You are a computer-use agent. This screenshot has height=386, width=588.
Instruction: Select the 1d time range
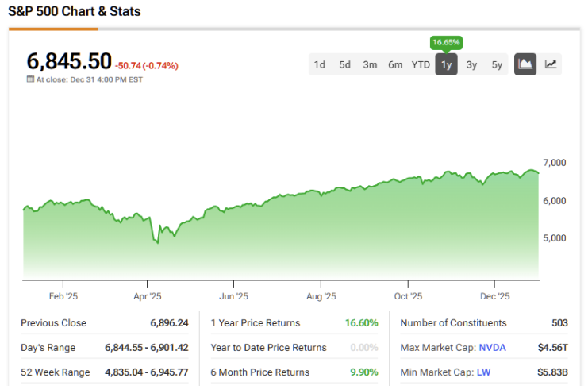320,64
